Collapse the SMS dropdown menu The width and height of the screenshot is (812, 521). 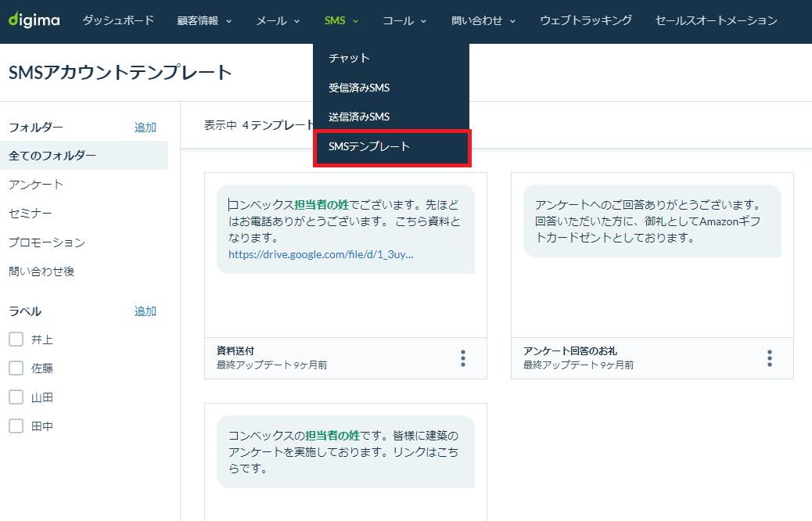click(341, 20)
